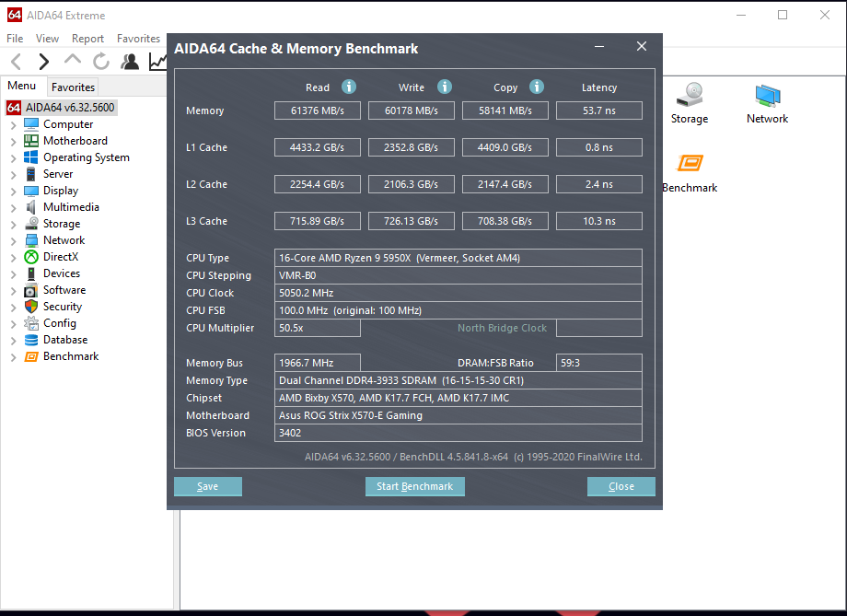This screenshot has height=616, width=847.
Task: Expand the Motherboard tree node
Action: pos(13,142)
